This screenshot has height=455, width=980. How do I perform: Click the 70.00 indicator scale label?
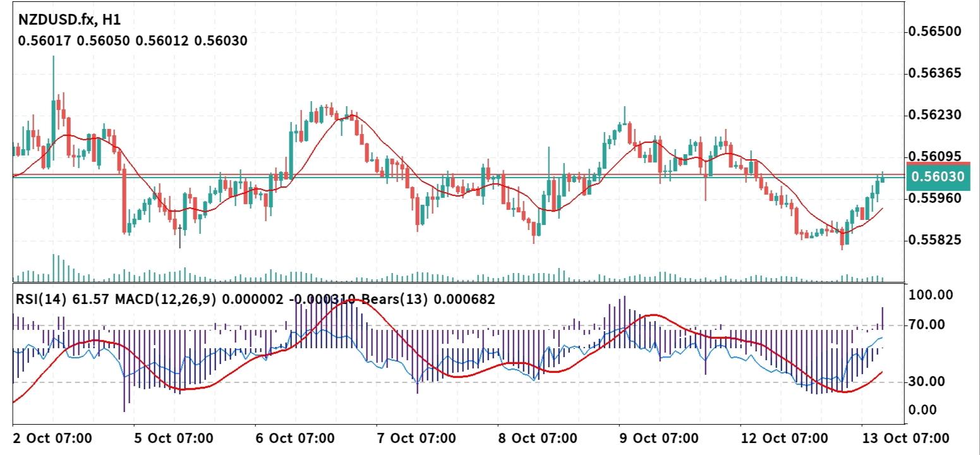point(926,325)
